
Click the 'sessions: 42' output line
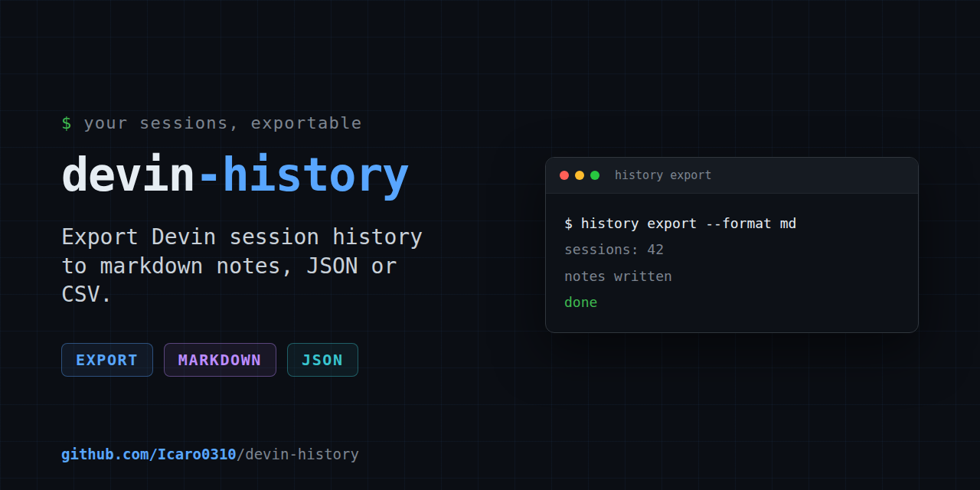click(x=614, y=250)
